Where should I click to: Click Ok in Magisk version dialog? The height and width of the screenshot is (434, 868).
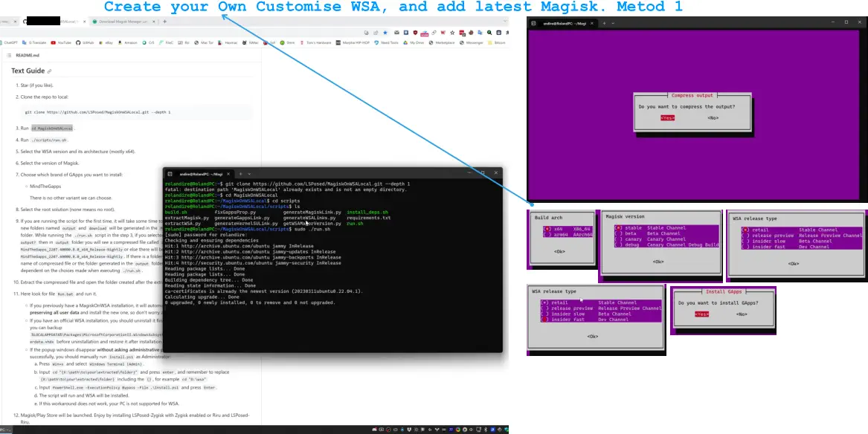click(x=658, y=262)
